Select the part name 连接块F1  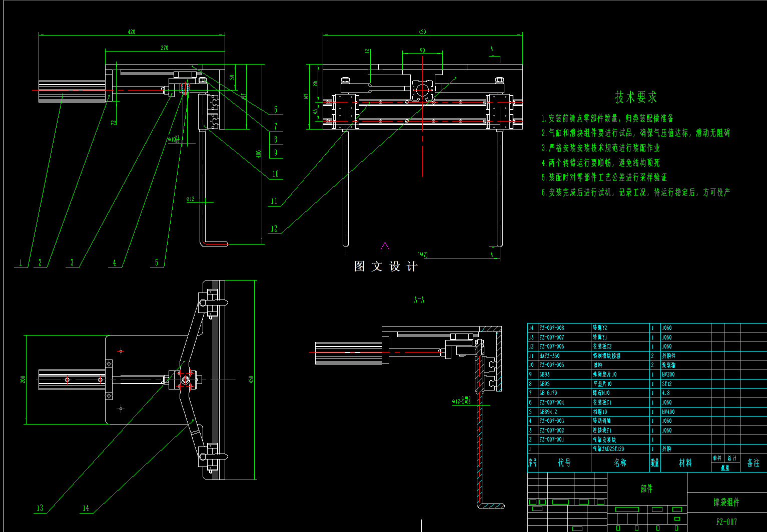pyautogui.click(x=602, y=430)
